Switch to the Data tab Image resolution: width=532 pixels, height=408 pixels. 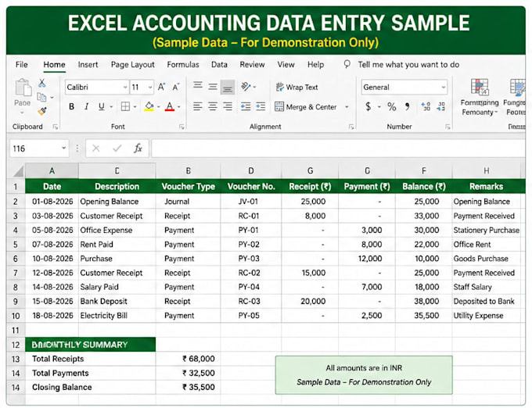click(x=219, y=64)
